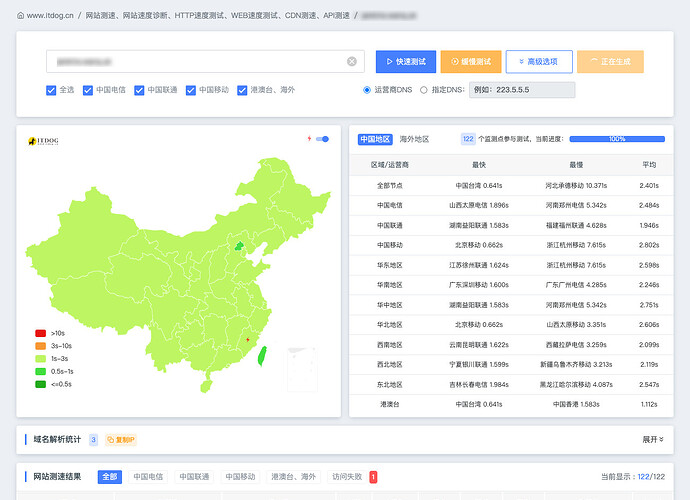Image resolution: width=690 pixels, height=500 pixels.
Task: Click the orange 3s-10s legend swatch
Action: (40, 346)
